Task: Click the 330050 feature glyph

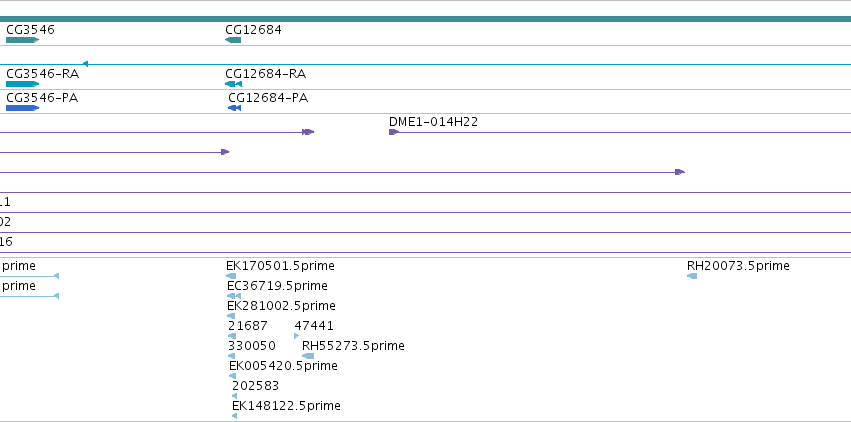Action: [x=232, y=356]
